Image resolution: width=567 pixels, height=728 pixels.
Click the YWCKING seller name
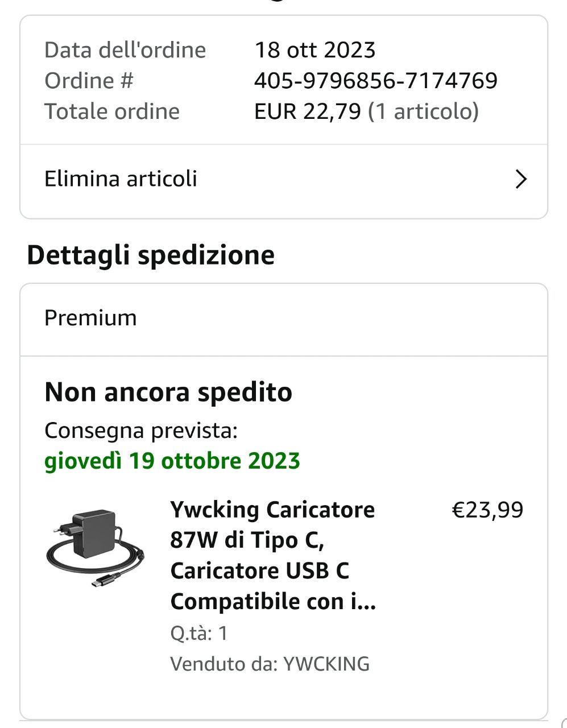click(x=326, y=664)
